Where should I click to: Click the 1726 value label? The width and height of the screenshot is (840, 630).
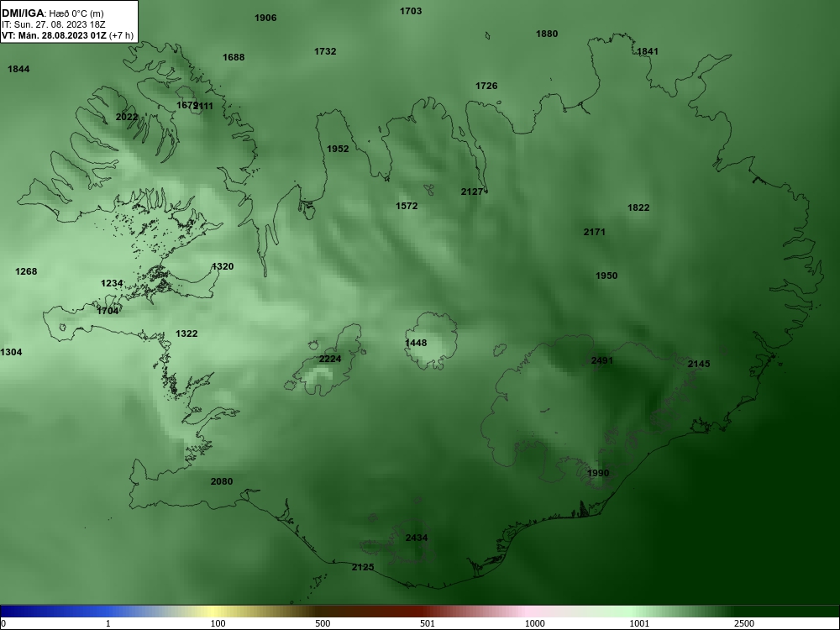click(486, 86)
